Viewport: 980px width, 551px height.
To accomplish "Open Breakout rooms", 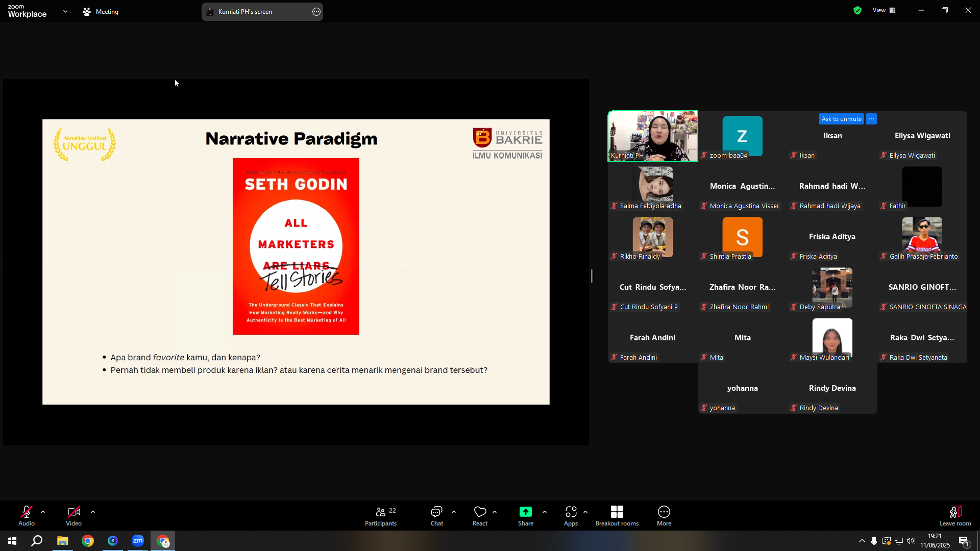I will point(617,515).
